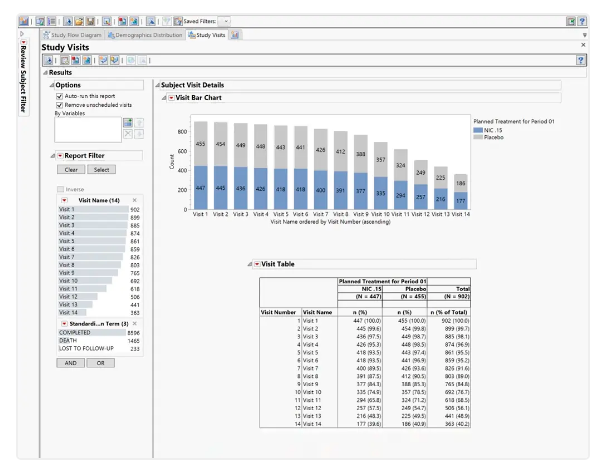Click the square box icon in report toolbar
This screenshot has width=600, height=465.
click(65, 60)
